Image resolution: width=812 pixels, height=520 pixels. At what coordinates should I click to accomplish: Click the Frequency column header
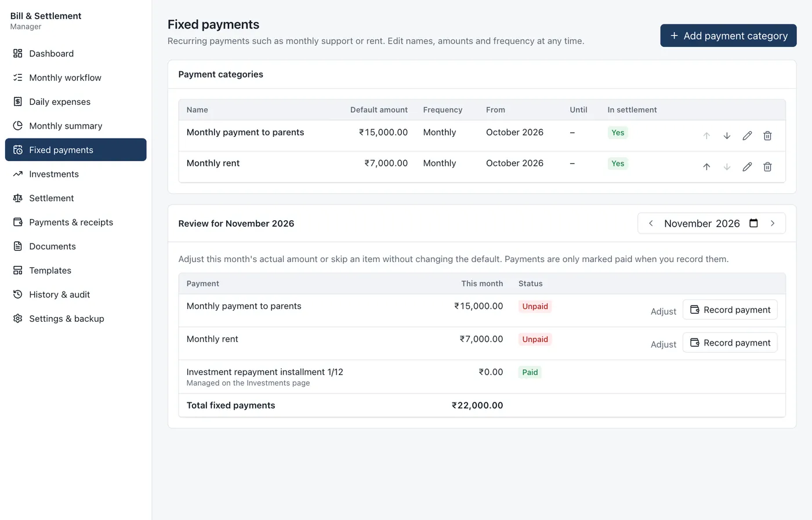point(443,110)
